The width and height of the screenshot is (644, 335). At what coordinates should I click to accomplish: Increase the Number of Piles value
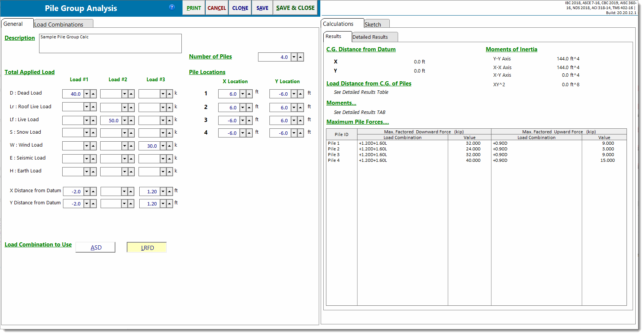click(301, 57)
